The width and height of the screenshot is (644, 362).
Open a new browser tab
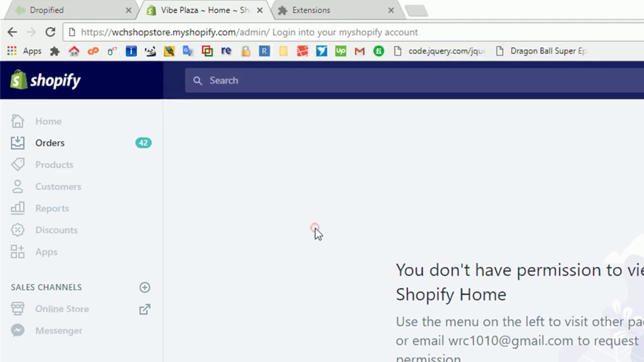pos(416,11)
